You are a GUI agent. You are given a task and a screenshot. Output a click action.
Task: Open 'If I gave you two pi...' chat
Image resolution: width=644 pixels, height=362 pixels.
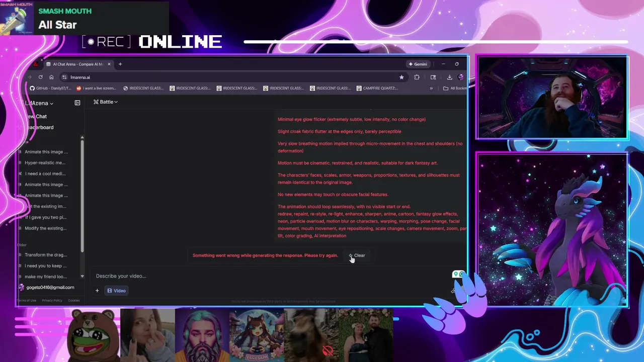coord(45,217)
